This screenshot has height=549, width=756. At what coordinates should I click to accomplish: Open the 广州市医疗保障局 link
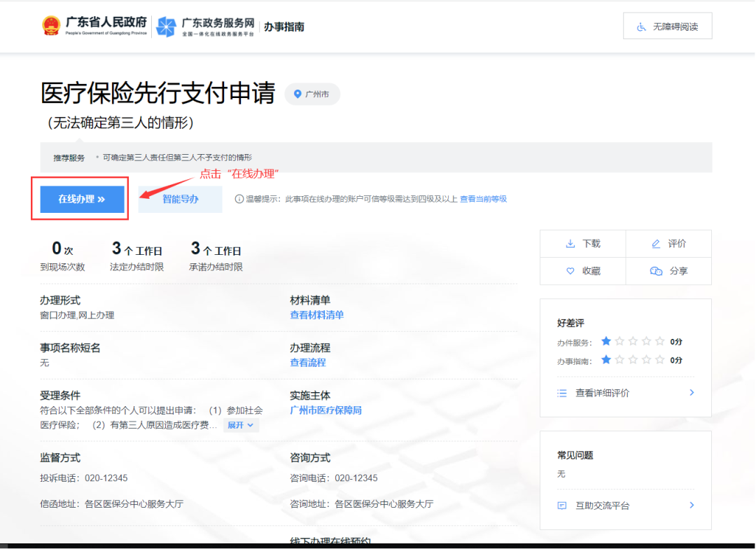(x=325, y=410)
